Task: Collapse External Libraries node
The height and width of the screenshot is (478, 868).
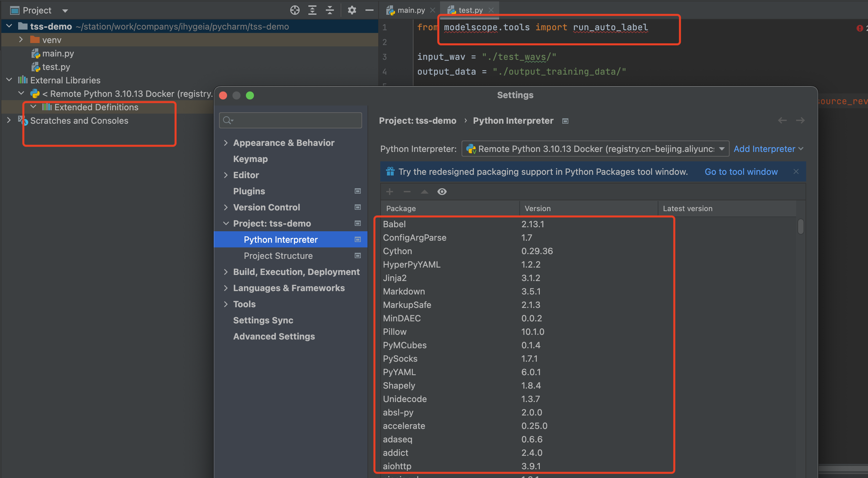Action: tap(9, 80)
